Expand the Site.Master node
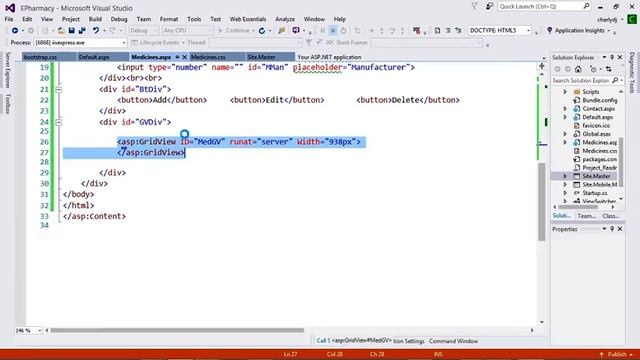 pyautogui.click(x=565, y=176)
